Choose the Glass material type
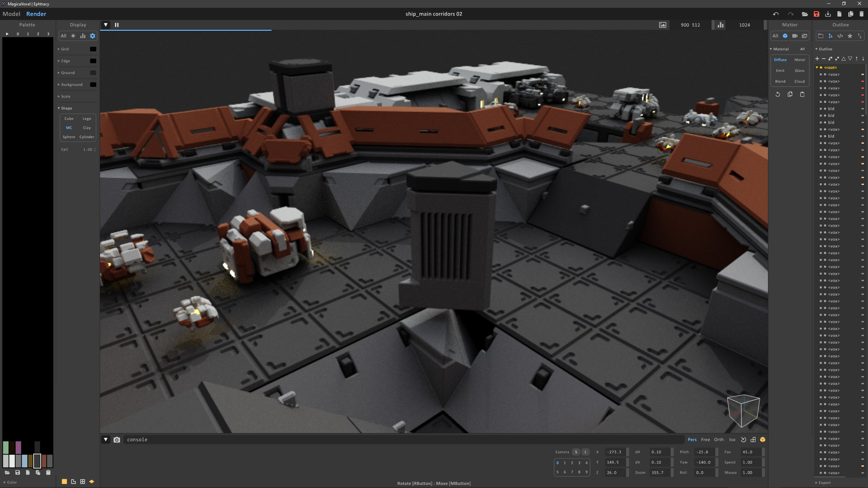 [800, 70]
